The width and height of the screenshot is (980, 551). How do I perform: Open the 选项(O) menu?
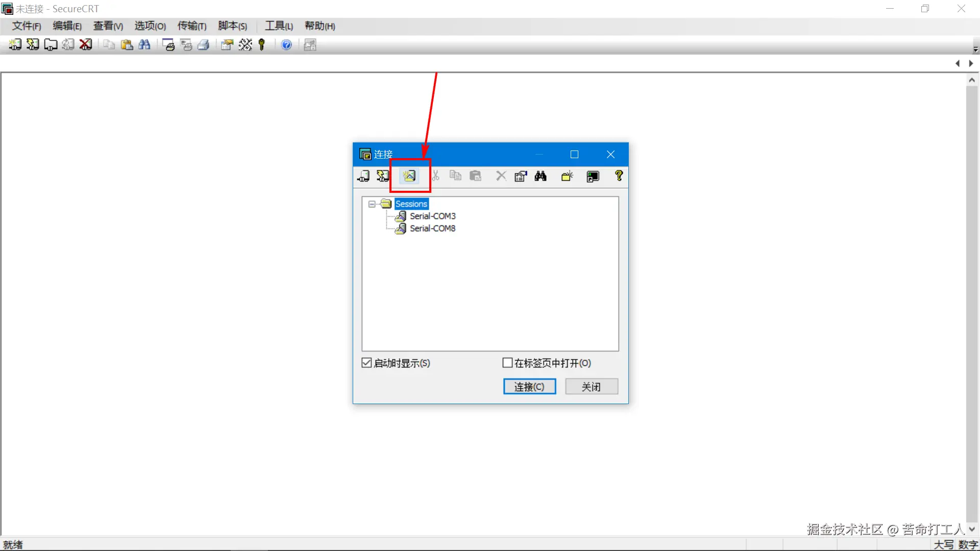[x=150, y=26]
